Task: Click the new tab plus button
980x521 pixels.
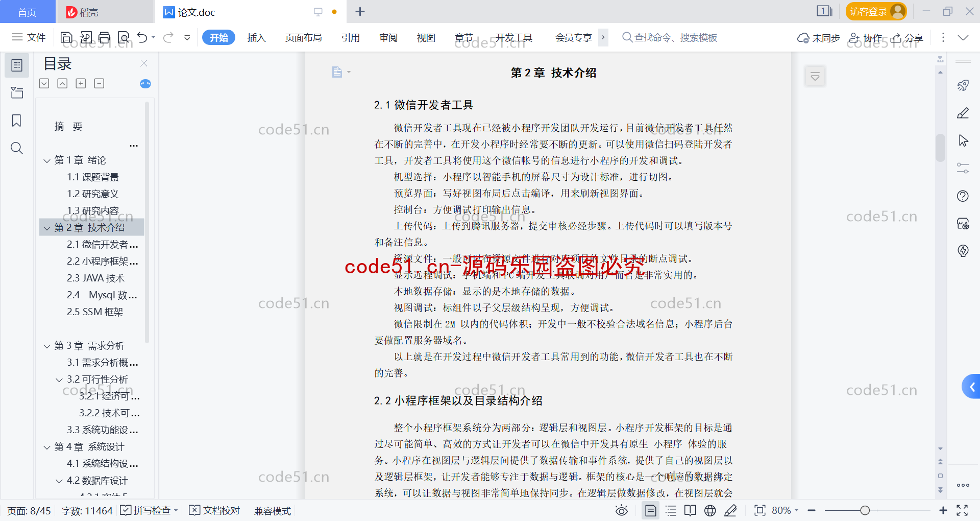Action: 360,12
